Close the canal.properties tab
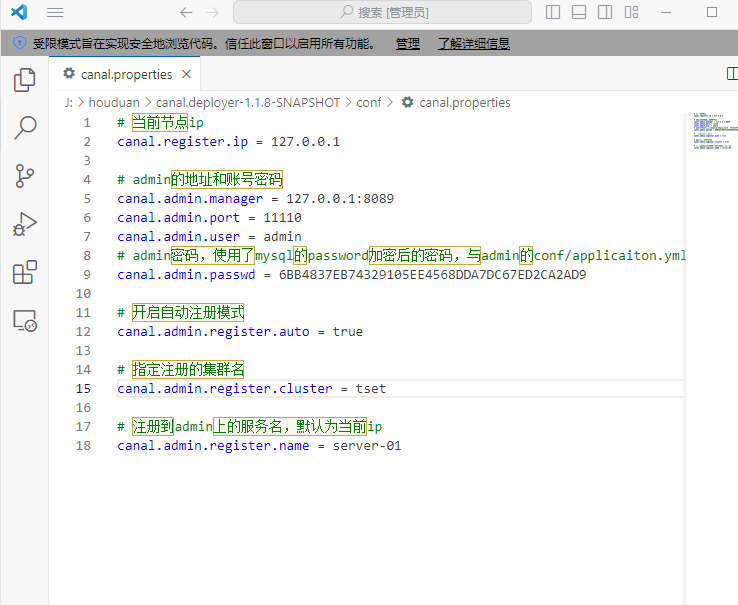The width and height of the screenshot is (738, 605). pos(186,74)
